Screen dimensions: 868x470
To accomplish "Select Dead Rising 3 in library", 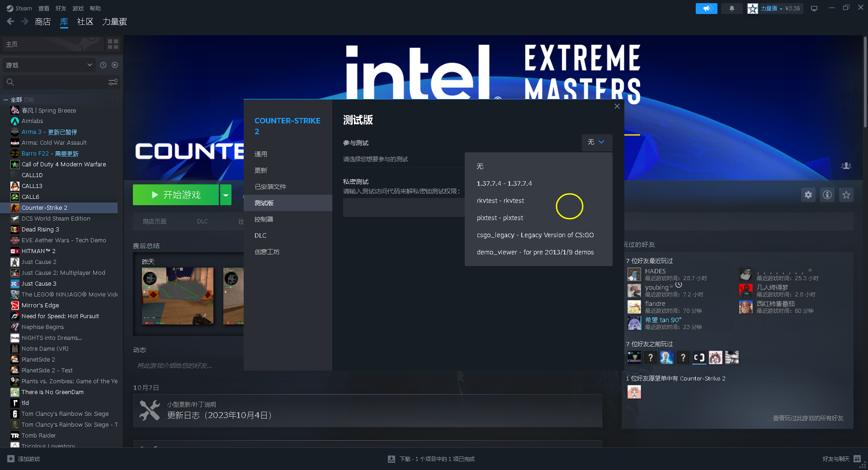I will (40, 230).
